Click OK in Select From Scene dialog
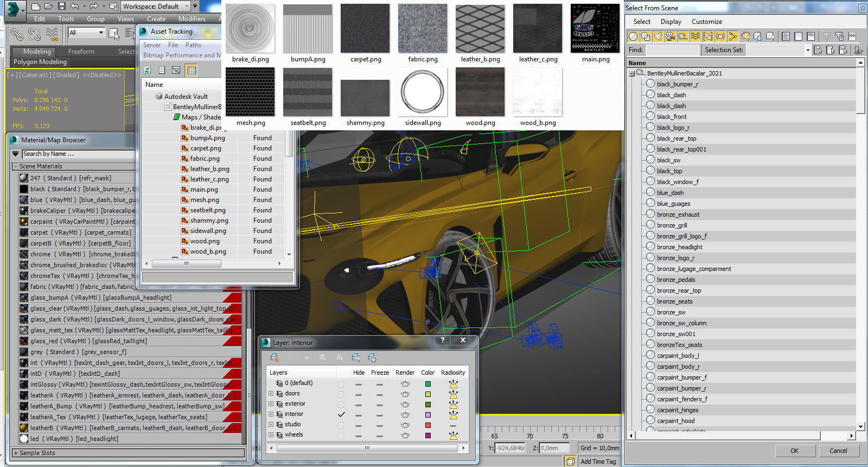This screenshot has width=868, height=467. pos(794,451)
